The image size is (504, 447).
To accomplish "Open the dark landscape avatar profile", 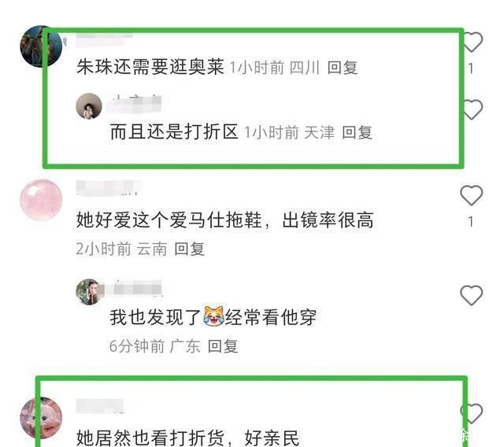I will click(41, 46).
